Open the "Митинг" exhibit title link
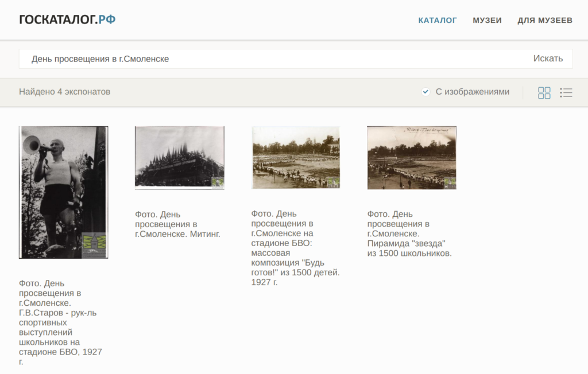588x374 pixels. point(177,224)
